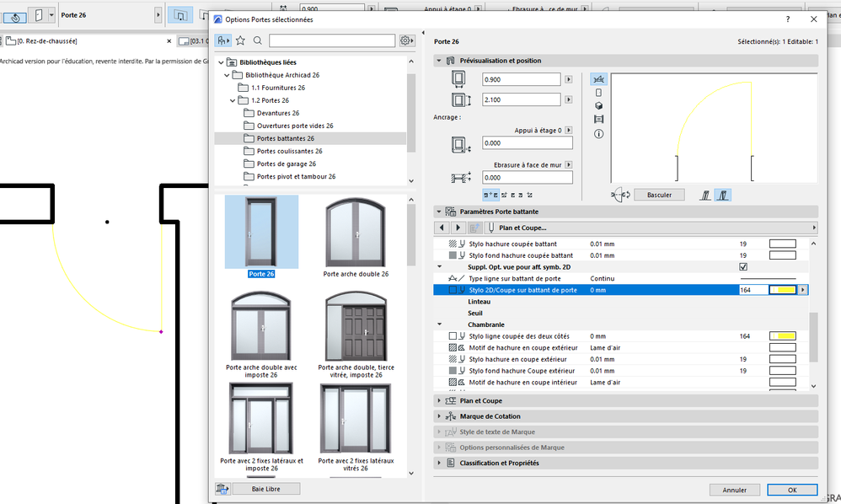Screen dimensions: 841x504
Task: Uncheck the Suppl. Opt. vue 2D checkbox
Action: (742, 266)
